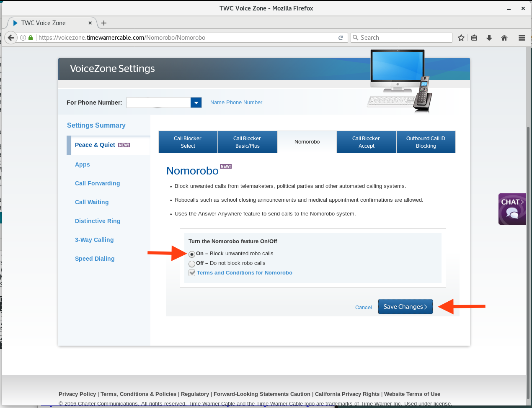Open the Outbound Call ID Blocking tab
Screen dimensions: 532x408
[426, 142]
